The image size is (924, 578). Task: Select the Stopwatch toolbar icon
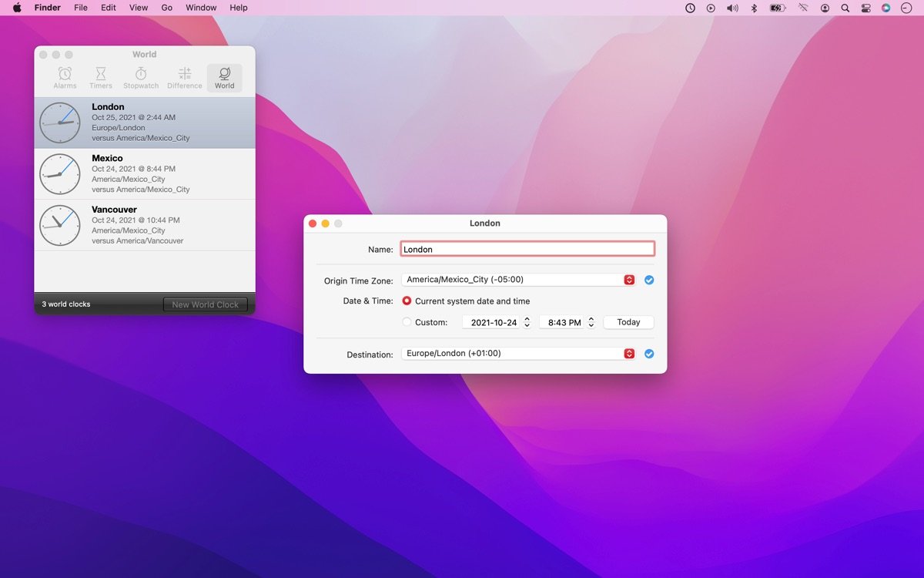(141, 74)
